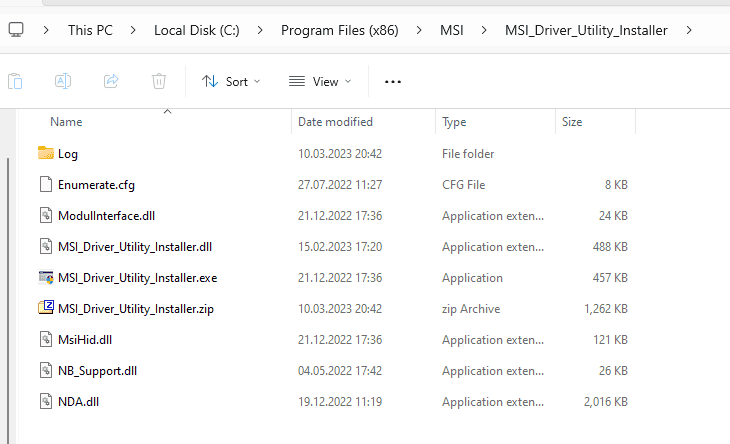Screen dimensions: 730x444
Task: Click the CFG File type cell
Action: [463, 185]
